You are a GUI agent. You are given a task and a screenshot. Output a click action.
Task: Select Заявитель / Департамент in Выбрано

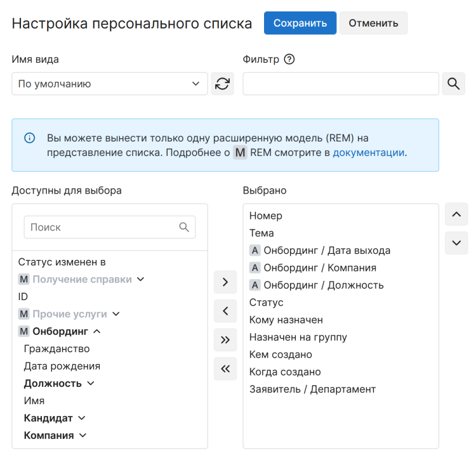(x=312, y=389)
